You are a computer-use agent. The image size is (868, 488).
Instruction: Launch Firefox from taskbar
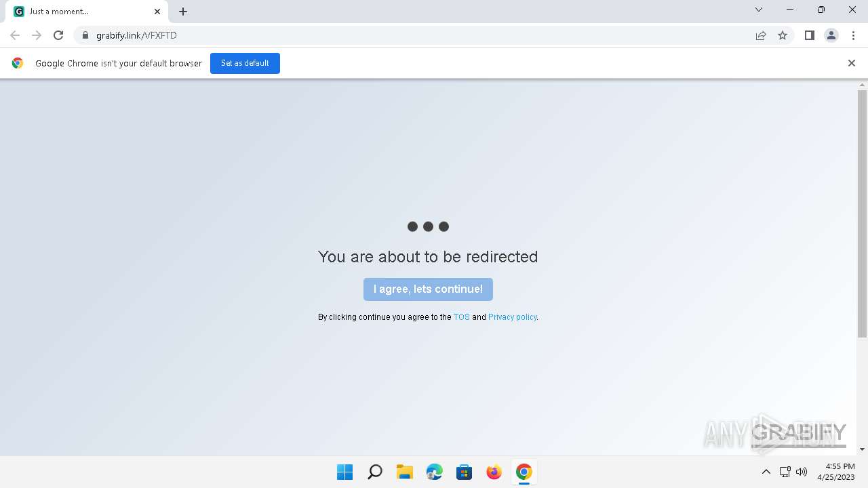[494, 472]
